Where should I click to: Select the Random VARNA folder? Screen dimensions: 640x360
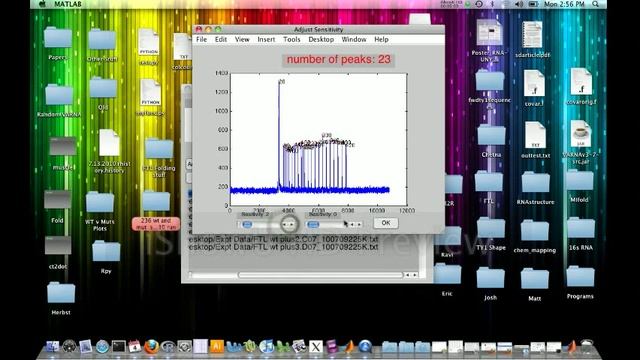[59, 95]
